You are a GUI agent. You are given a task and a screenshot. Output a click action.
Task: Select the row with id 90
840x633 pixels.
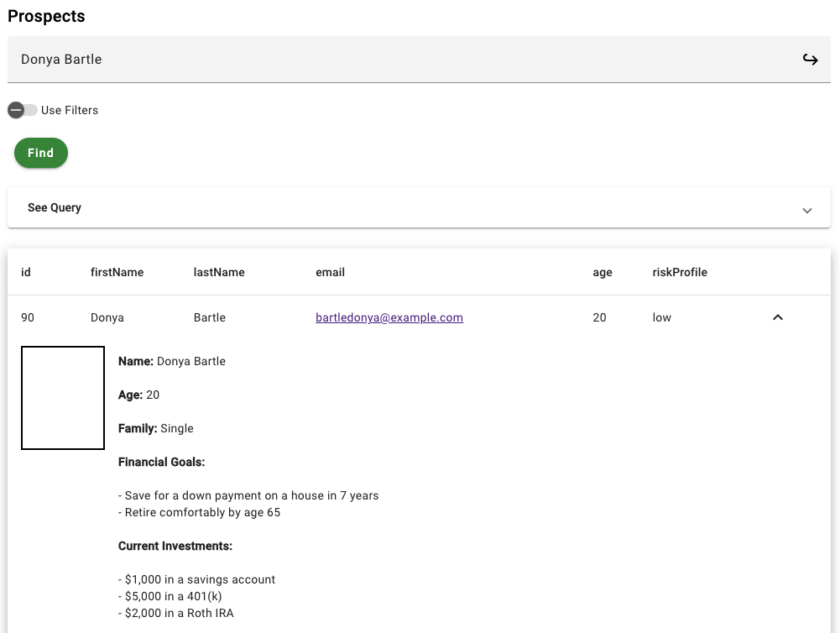[419, 317]
